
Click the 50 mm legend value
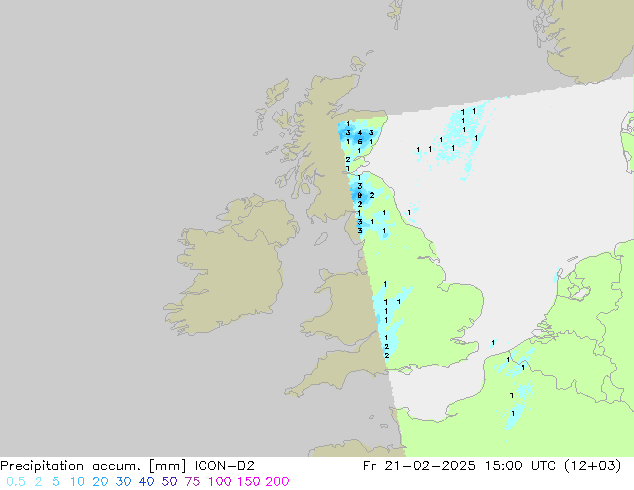coord(169,482)
